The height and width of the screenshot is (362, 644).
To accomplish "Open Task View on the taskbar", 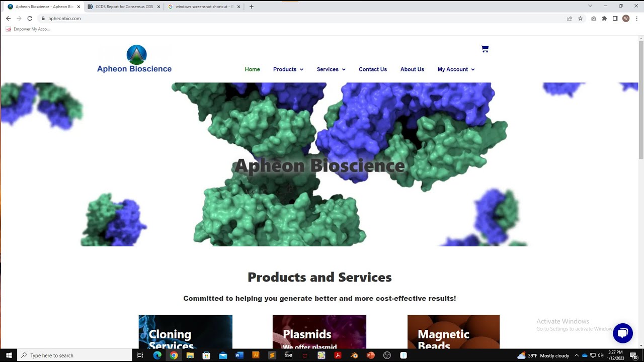I will 140,355.
